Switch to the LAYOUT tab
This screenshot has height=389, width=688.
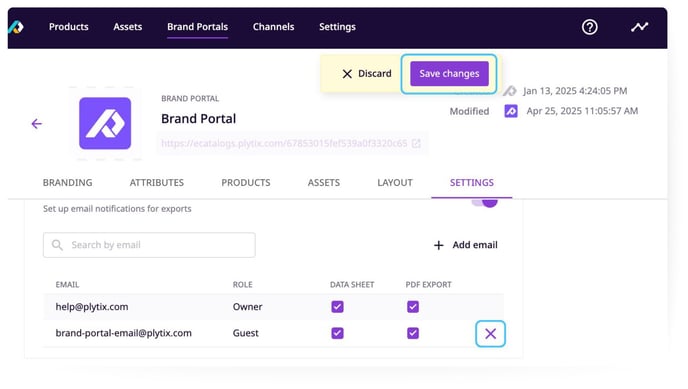click(x=395, y=182)
